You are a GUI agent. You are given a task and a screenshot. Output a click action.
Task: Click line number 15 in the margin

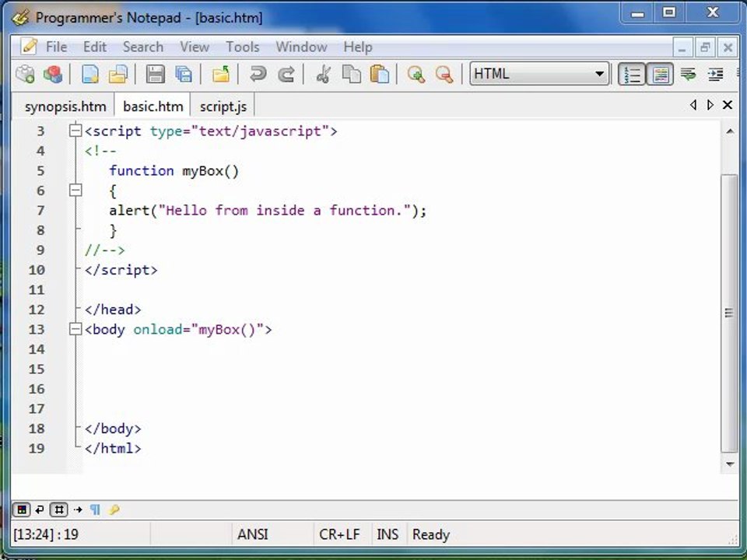point(37,369)
